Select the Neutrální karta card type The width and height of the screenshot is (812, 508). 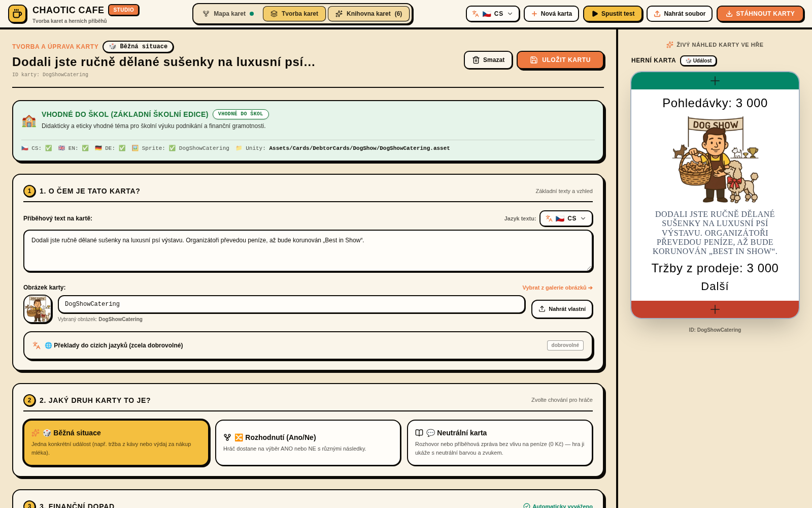[x=500, y=443]
